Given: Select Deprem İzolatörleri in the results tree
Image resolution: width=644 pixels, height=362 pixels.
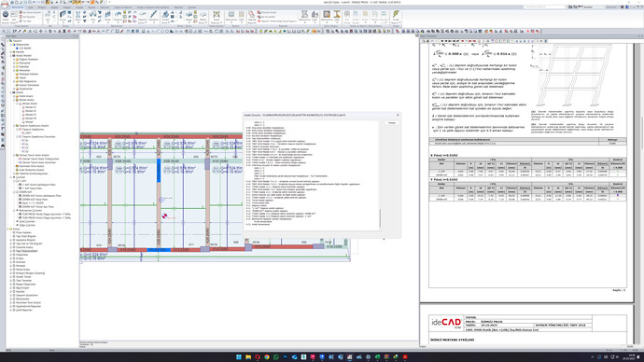Looking at the screenshot, I should pos(27,295).
